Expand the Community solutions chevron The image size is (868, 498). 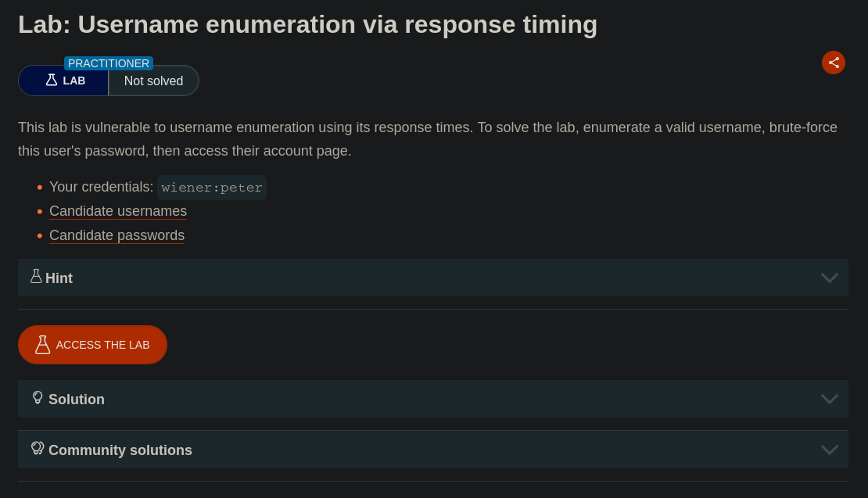pos(829,450)
